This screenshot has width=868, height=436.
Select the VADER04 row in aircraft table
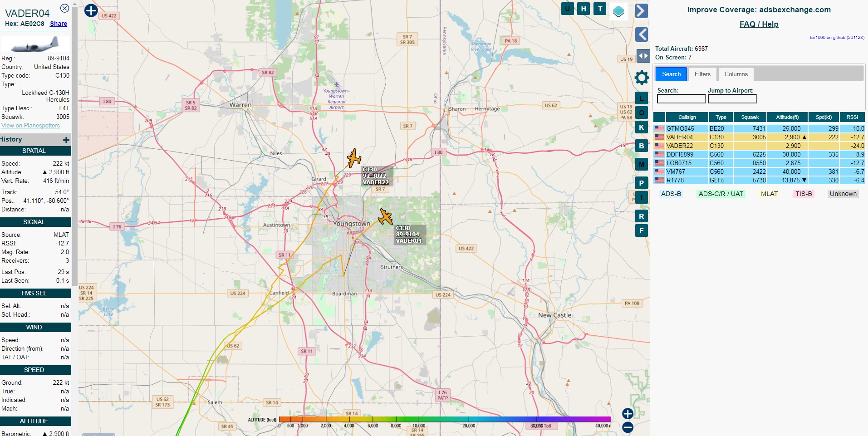[759, 137]
